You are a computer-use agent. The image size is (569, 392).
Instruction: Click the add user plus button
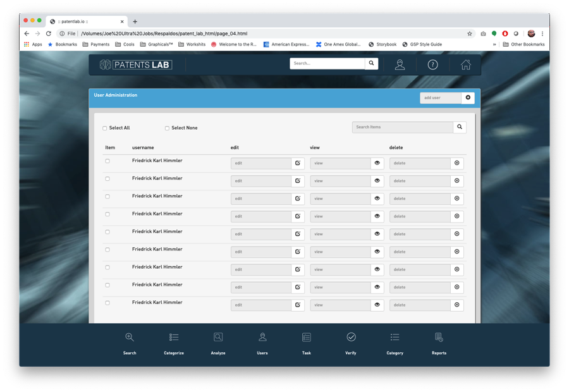click(468, 97)
